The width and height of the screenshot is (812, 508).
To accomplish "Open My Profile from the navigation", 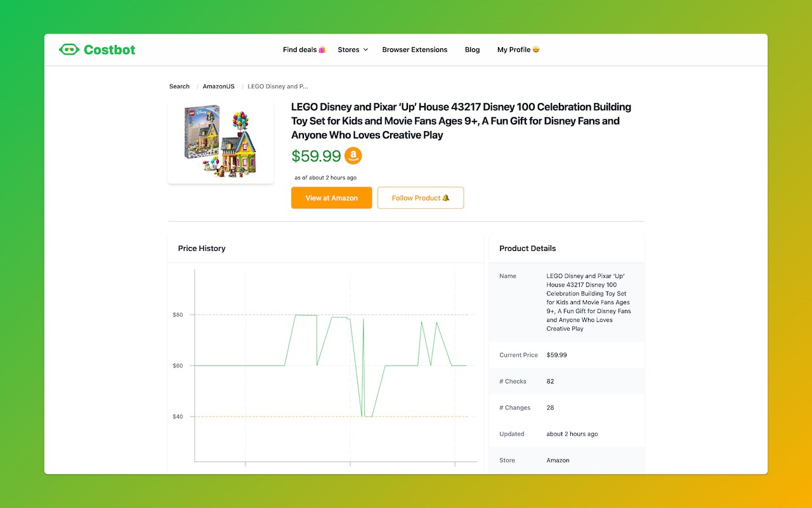I will (x=518, y=50).
